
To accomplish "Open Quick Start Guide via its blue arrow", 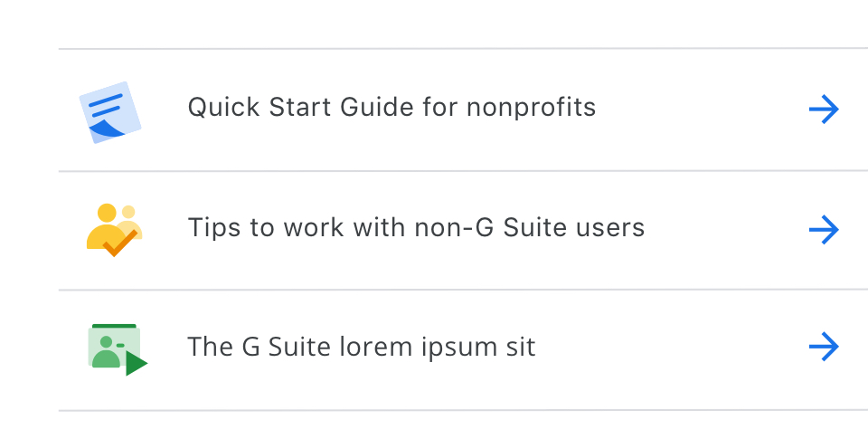I will click(x=824, y=110).
